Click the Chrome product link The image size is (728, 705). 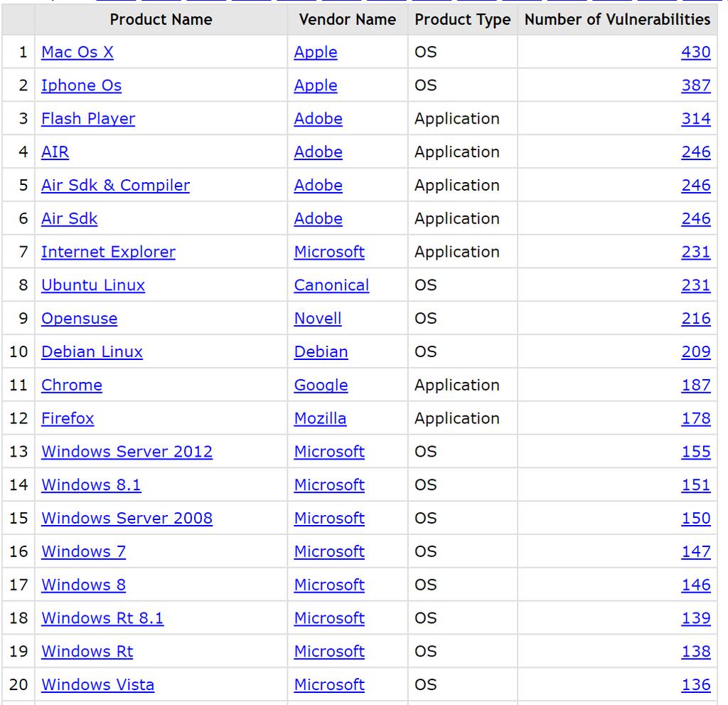pos(72,386)
